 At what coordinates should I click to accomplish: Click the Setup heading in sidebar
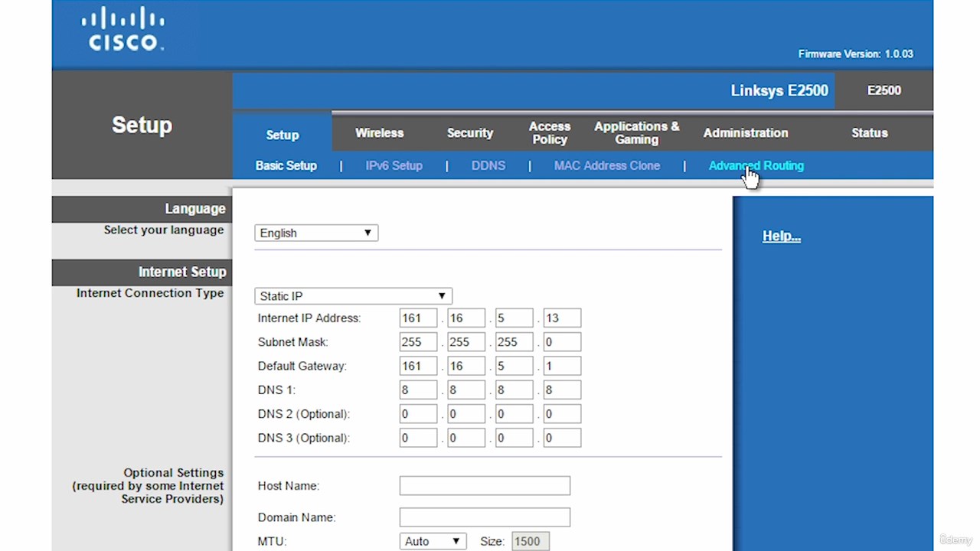click(x=142, y=126)
